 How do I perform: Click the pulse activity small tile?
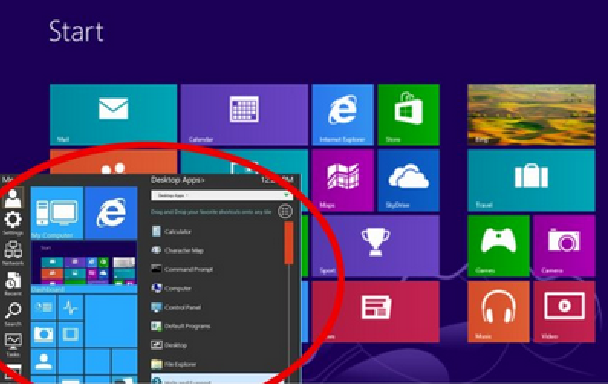coord(70,308)
